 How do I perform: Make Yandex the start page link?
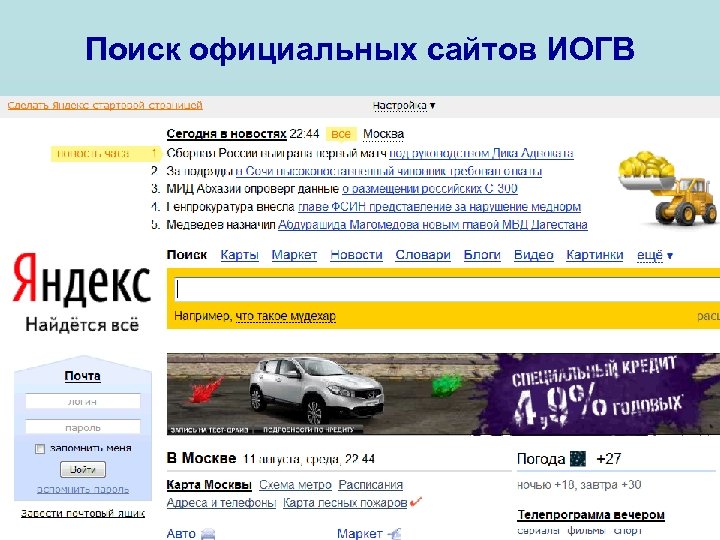click(x=105, y=105)
